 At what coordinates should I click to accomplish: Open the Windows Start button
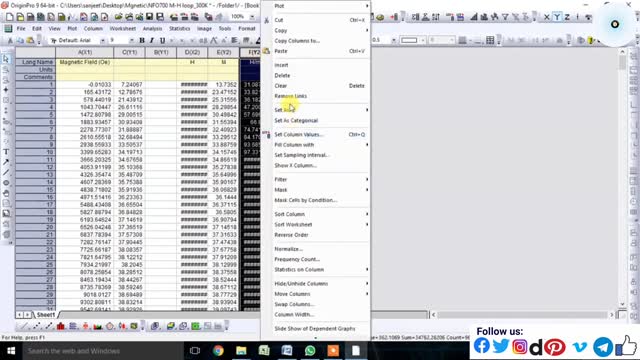pos(11,351)
